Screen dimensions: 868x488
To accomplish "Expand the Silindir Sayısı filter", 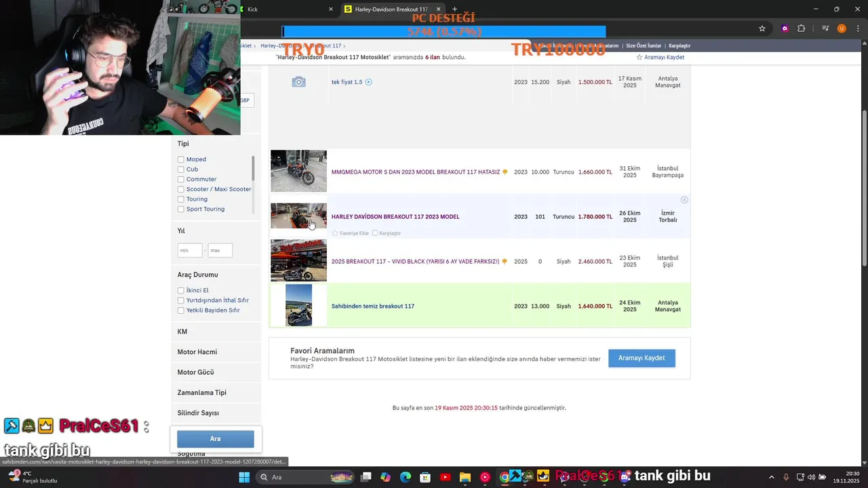I will (198, 413).
